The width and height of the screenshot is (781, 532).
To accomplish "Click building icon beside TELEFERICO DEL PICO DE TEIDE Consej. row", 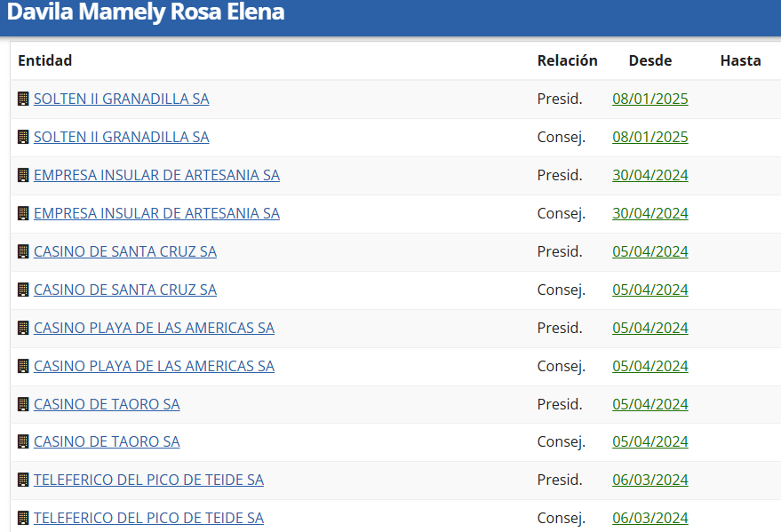I will coord(23,518).
